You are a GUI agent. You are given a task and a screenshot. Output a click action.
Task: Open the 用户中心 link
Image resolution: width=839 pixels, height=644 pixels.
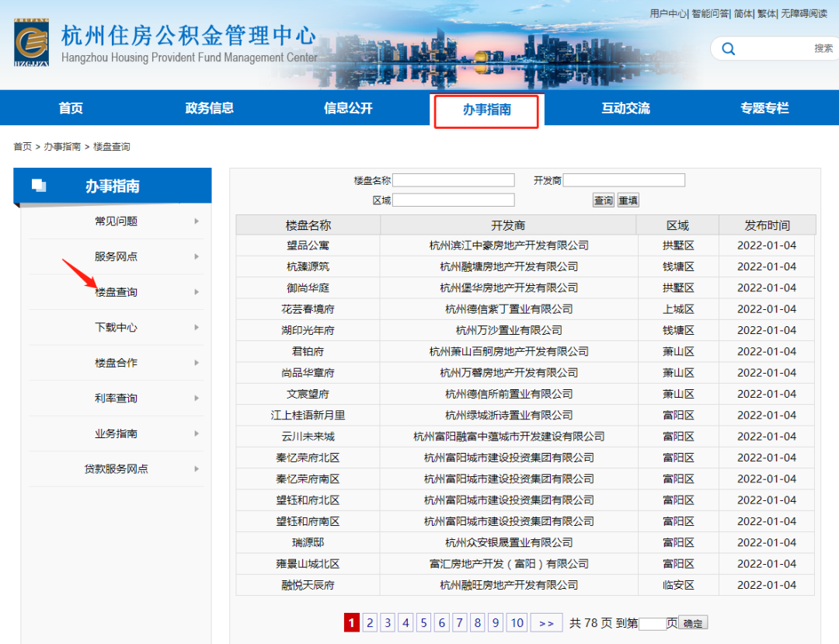pos(667,13)
